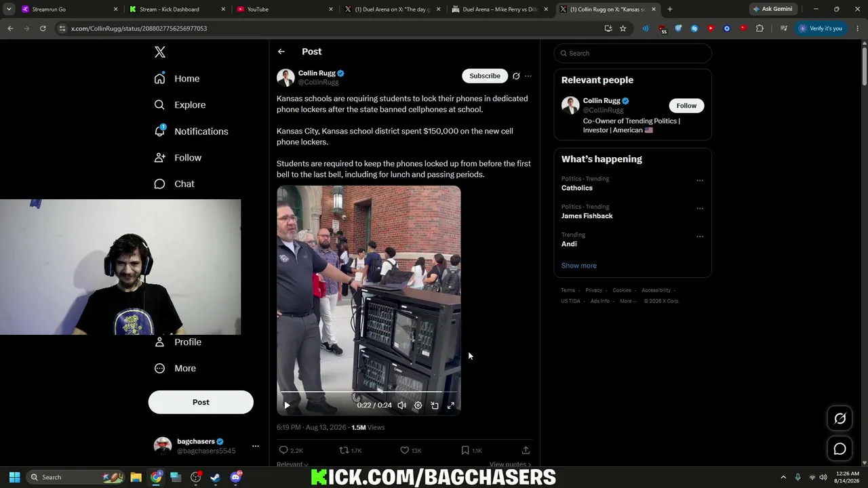The height and width of the screenshot is (488, 868).
Task: Open the Andi trending topic
Action: click(569, 244)
